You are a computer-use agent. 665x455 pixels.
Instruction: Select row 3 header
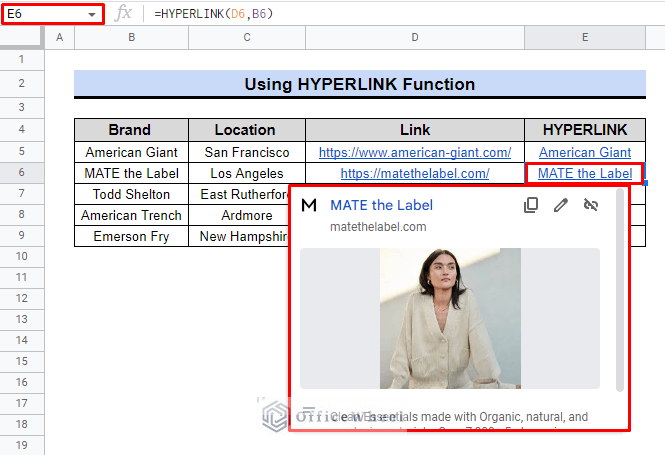22,108
